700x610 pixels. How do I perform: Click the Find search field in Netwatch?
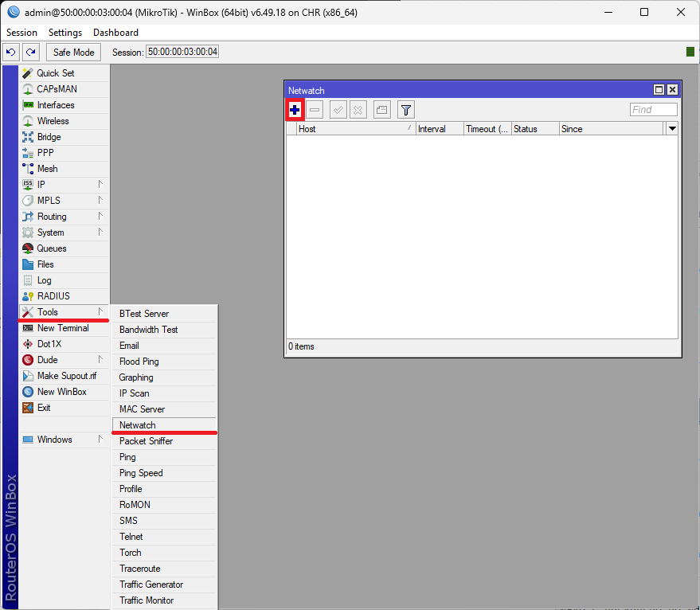coord(653,110)
